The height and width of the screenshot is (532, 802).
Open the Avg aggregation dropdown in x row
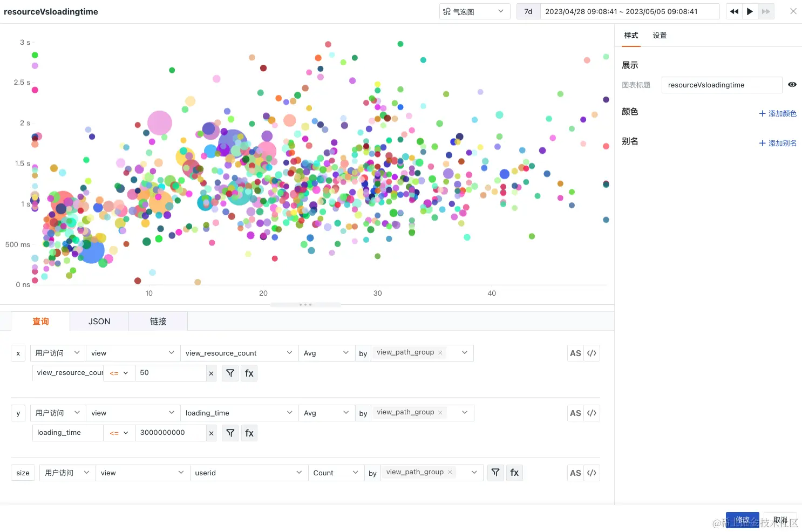tap(327, 353)
